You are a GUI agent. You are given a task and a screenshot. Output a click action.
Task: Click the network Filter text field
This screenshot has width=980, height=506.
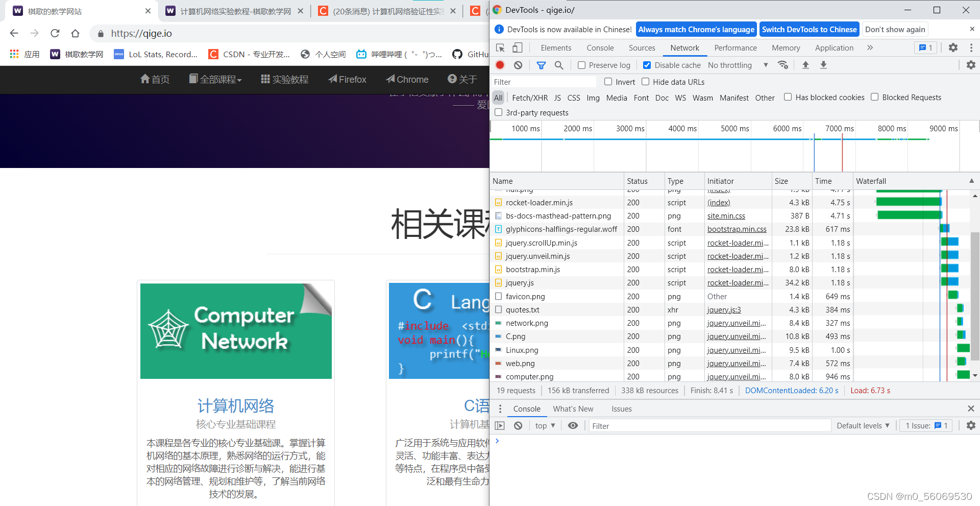tap(544, 82)
